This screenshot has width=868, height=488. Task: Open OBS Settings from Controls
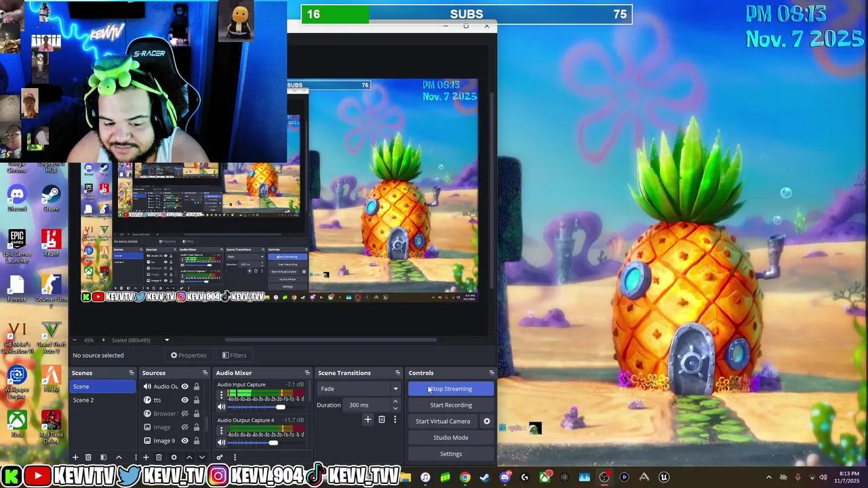tap(451, 454)
